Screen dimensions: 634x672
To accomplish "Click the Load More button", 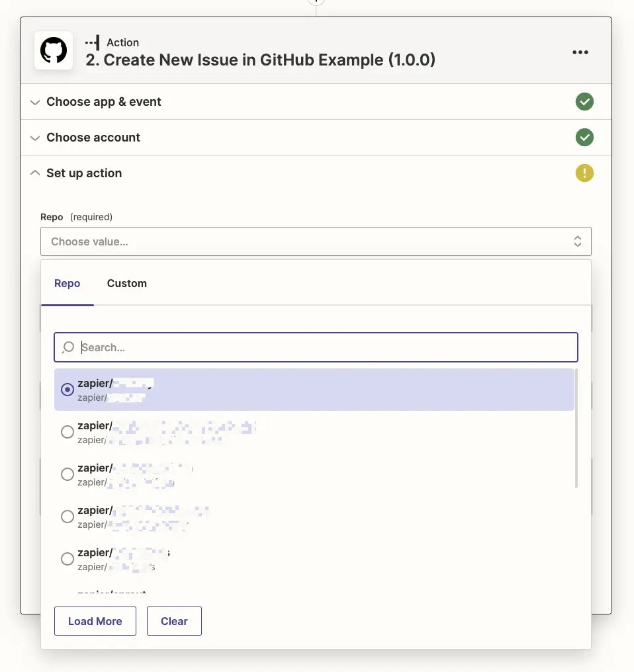I will click(x=95, y=621).
